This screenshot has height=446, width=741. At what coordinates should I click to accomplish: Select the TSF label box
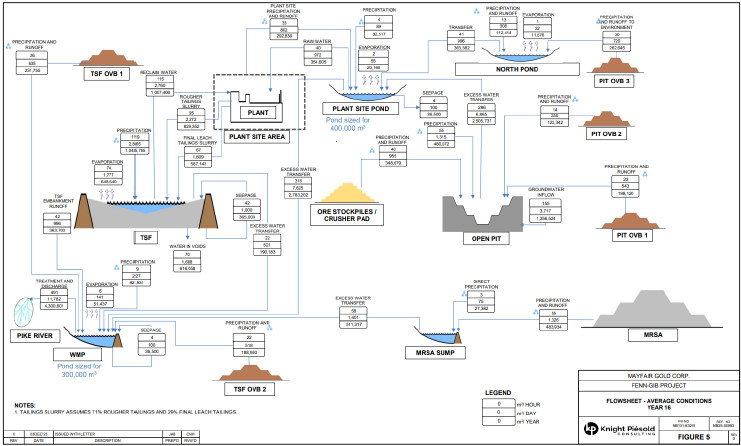coord(146,237)
